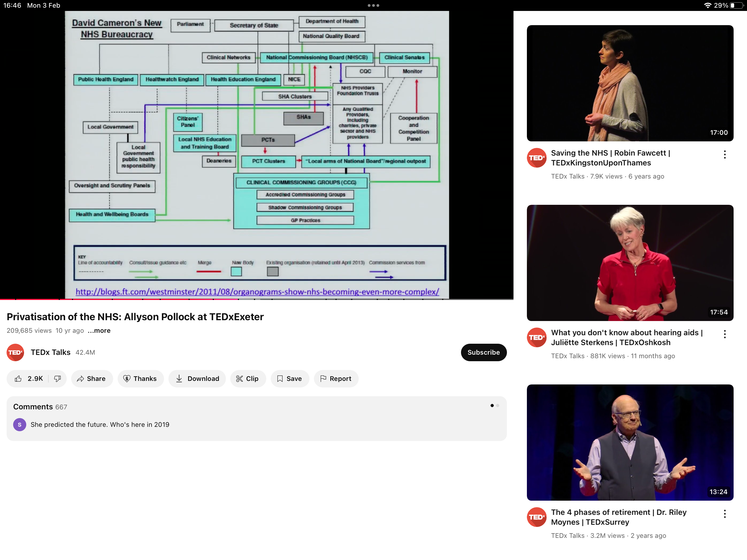Open options menu for Saving the NHS video
747x560 pixels.
pos(725,155)
